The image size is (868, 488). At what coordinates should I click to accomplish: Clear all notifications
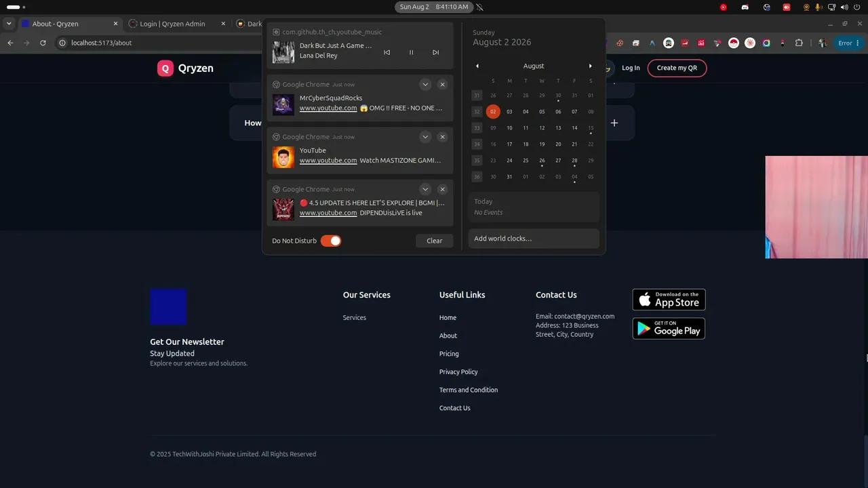pyautogui.click(x=434, y=241)
